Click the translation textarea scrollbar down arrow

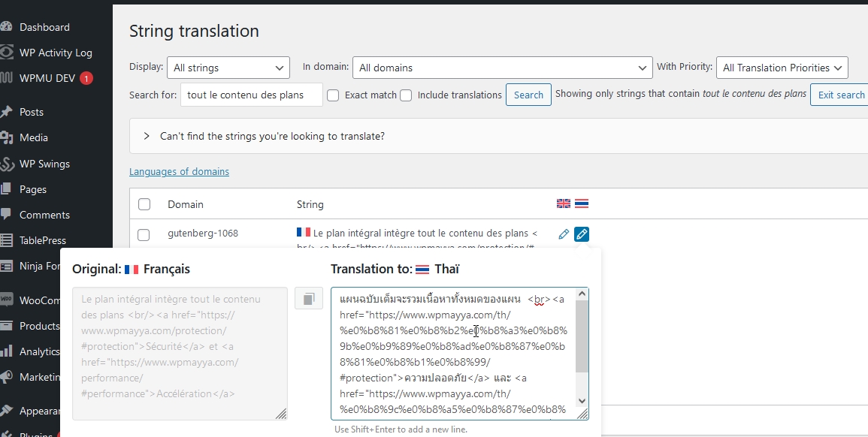(x=582, y=402)
